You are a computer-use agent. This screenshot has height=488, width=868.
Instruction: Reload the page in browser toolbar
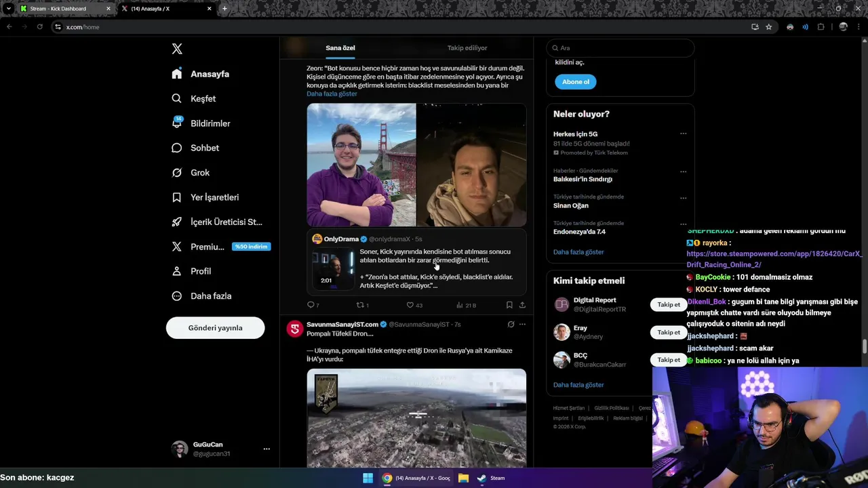coord(39,27)
